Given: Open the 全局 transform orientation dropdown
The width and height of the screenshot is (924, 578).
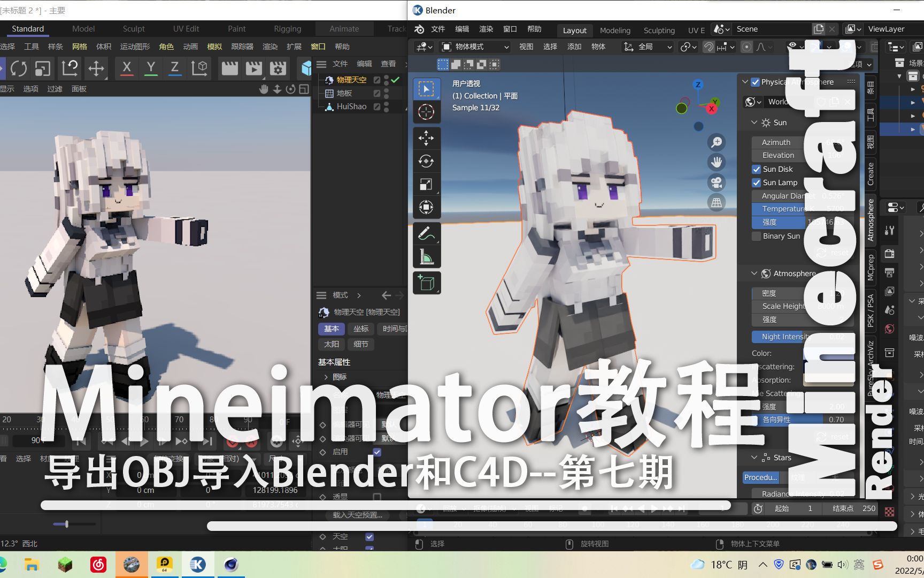Looking at the screenshot, I should (x=648, y=47).
